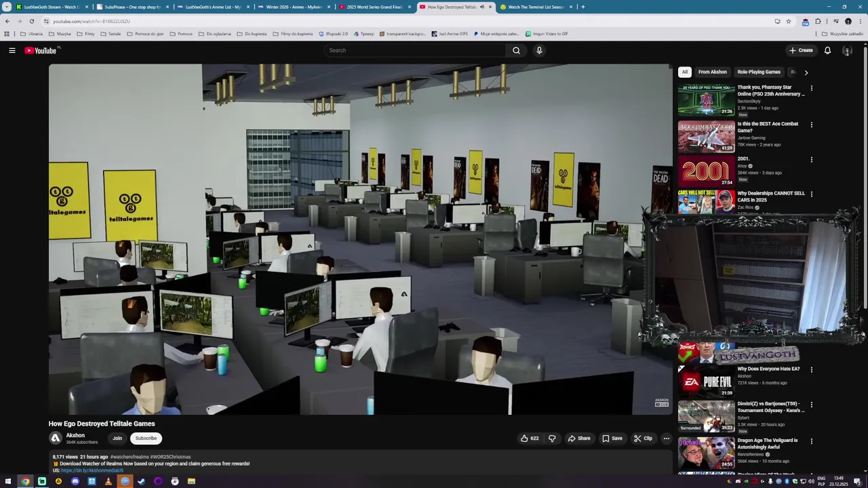Select the All filter chip
This screenshot has width=868, height=488.
click(x=685, y=72)
